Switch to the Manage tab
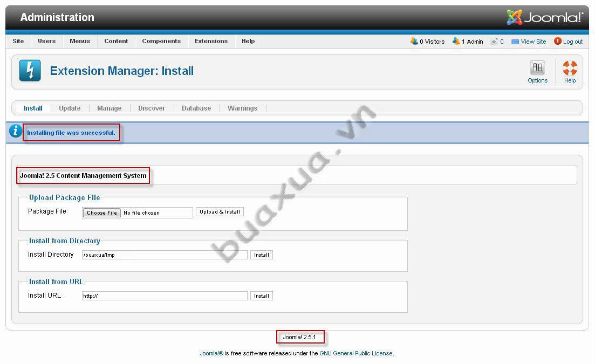Image resolution: width=595 pixels, height=364 pixels. pyautogui.click(x=110, y=108)
